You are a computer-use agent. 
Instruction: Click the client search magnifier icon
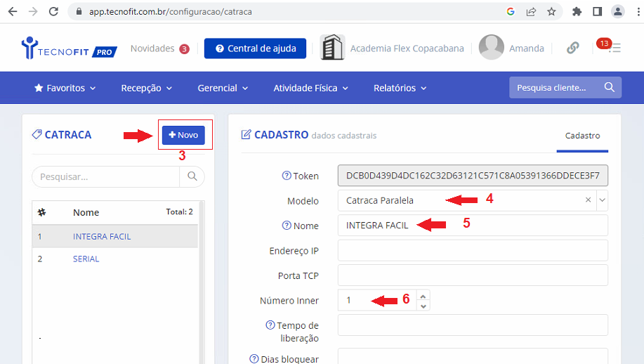pos(610,87)
